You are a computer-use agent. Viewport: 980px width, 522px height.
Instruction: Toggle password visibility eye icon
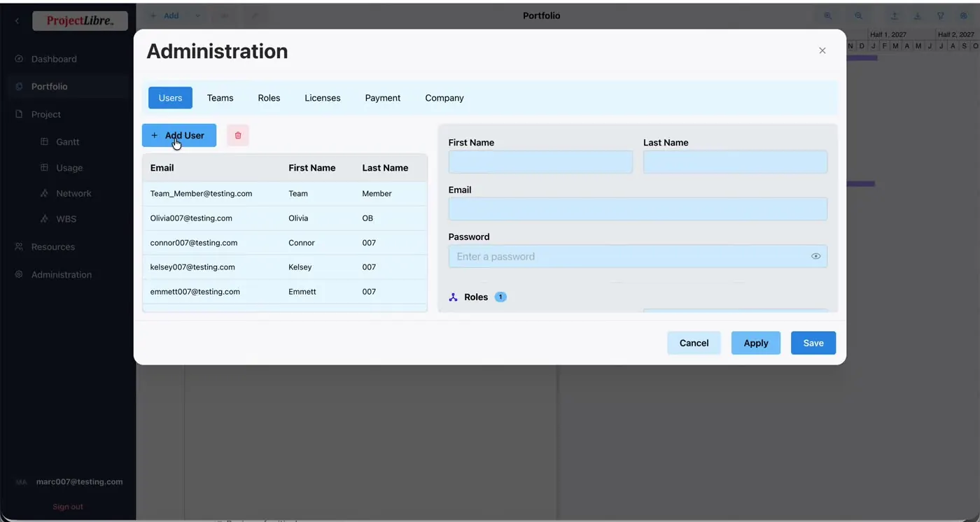[x=815, y=257]
